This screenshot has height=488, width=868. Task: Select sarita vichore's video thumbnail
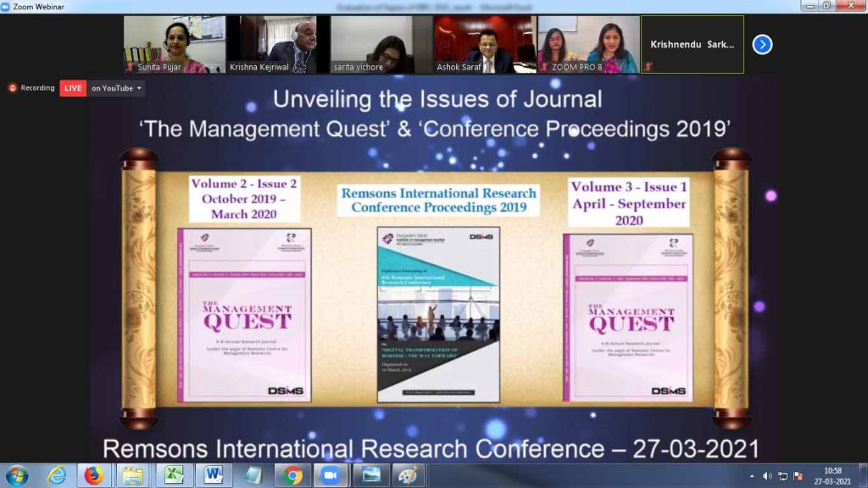381,44
